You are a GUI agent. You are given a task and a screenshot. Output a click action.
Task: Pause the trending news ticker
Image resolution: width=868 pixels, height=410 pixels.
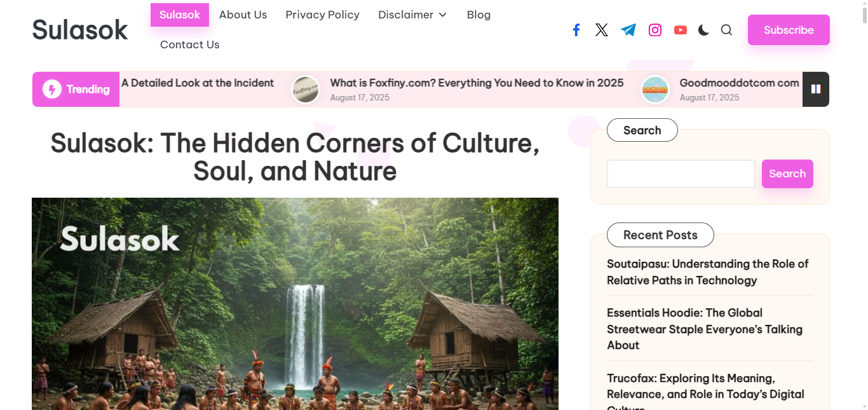[x=816, y=90]
